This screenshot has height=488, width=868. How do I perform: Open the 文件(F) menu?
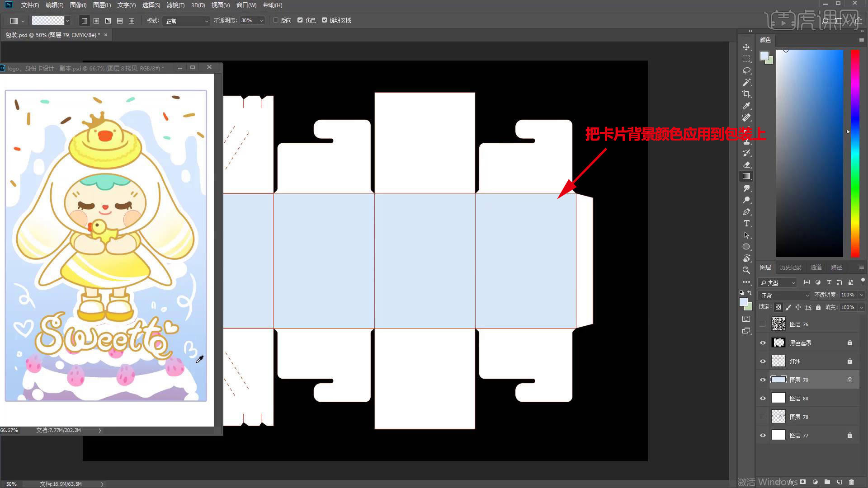coord(30,5)
